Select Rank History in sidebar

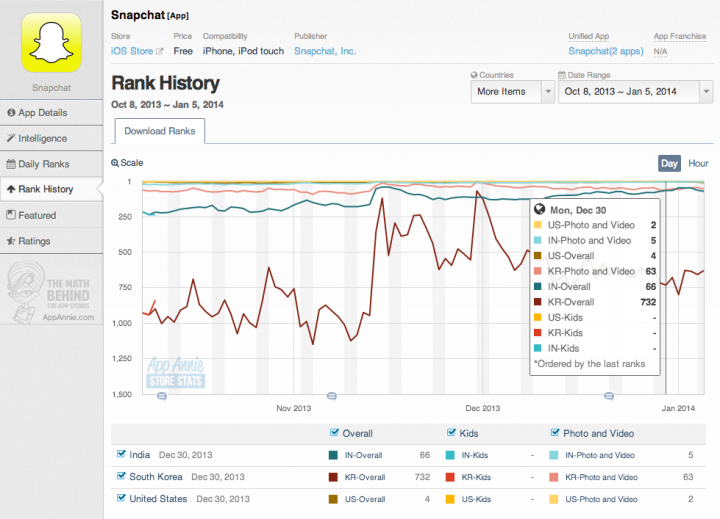(x=51, y=189)
